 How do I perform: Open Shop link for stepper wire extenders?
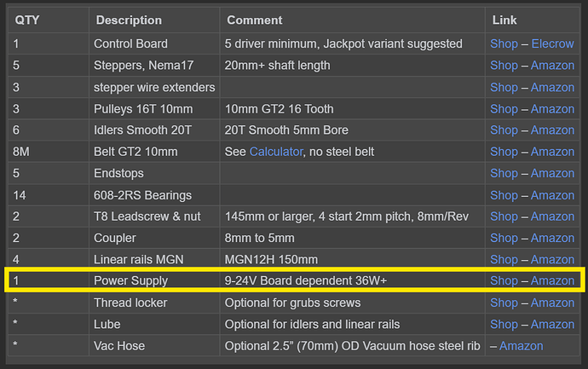[x=504, y=87]
